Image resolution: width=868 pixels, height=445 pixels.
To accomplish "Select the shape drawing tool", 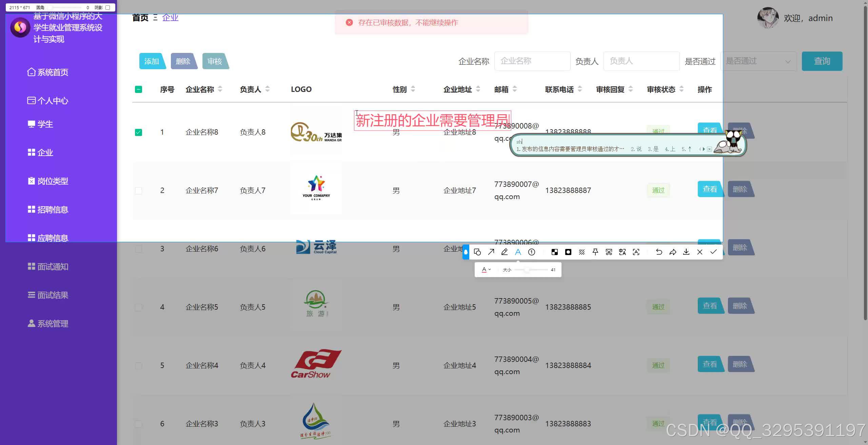I will point(477,252).
